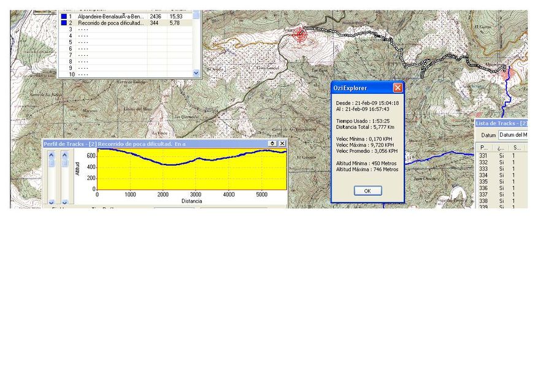554x392 pixels.
Task: Select empty track row 7
Action: click(125, 55)
